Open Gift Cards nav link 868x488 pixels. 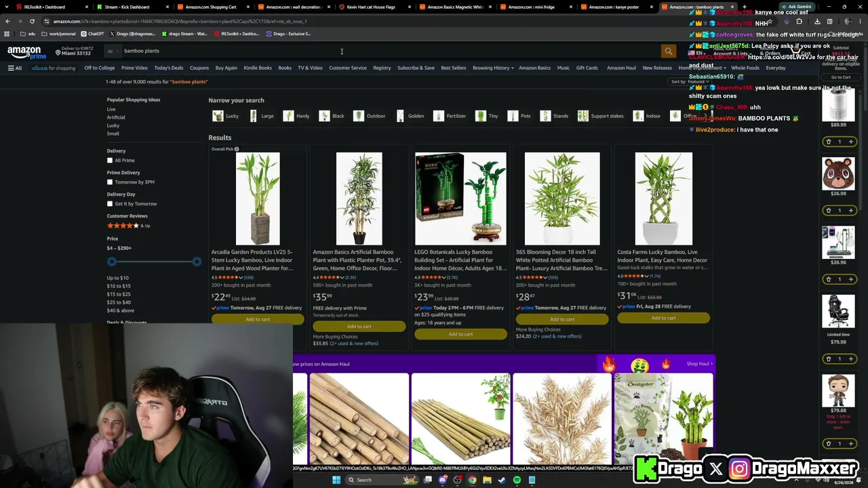pyautogui.click(x=587, y=68)
